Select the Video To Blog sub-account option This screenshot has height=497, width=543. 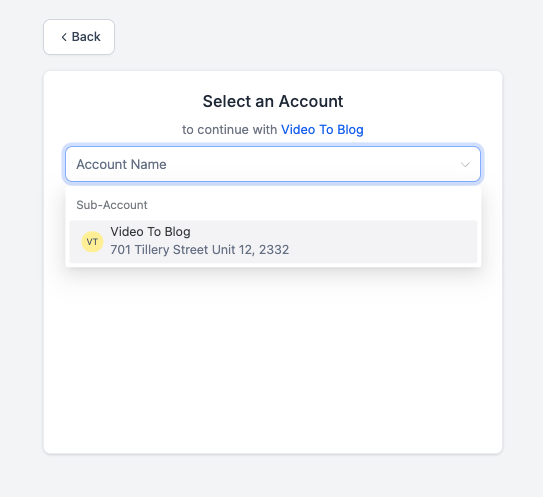click(x=273, y=241)
